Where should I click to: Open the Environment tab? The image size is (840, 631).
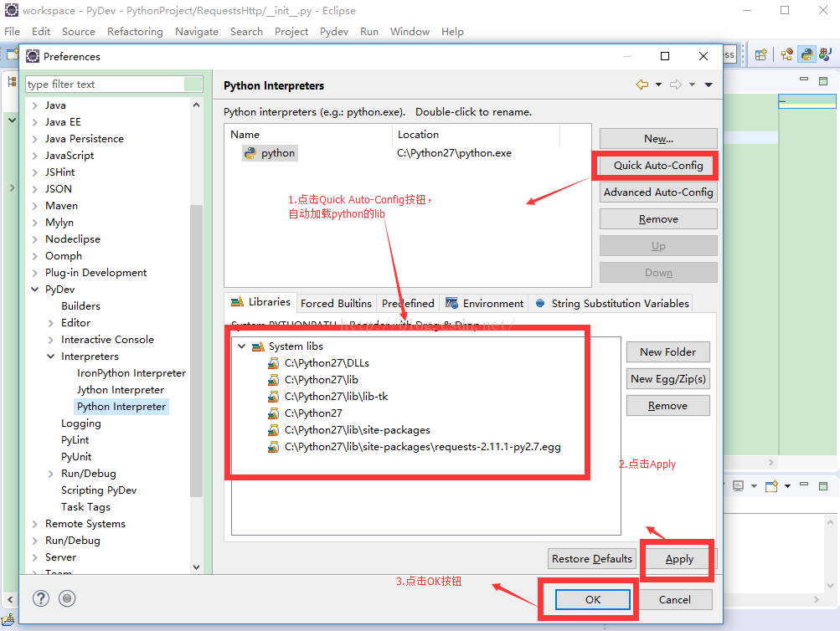(x=484, y=304)
